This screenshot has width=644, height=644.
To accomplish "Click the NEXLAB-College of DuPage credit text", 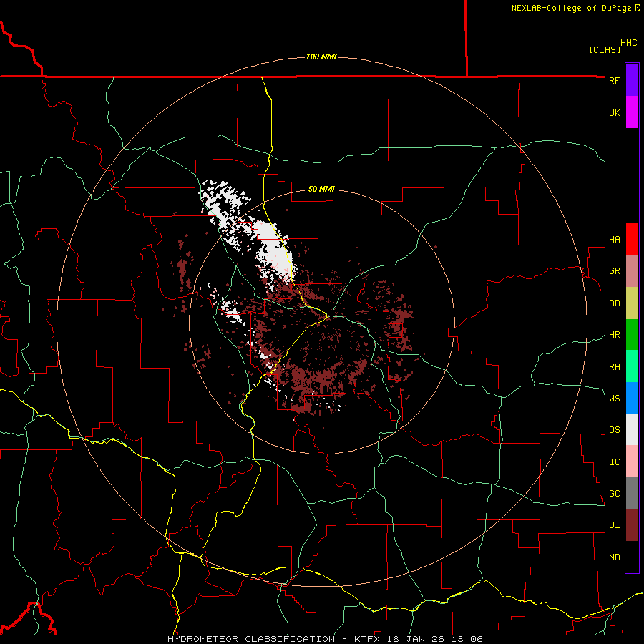I will (571, 8).
